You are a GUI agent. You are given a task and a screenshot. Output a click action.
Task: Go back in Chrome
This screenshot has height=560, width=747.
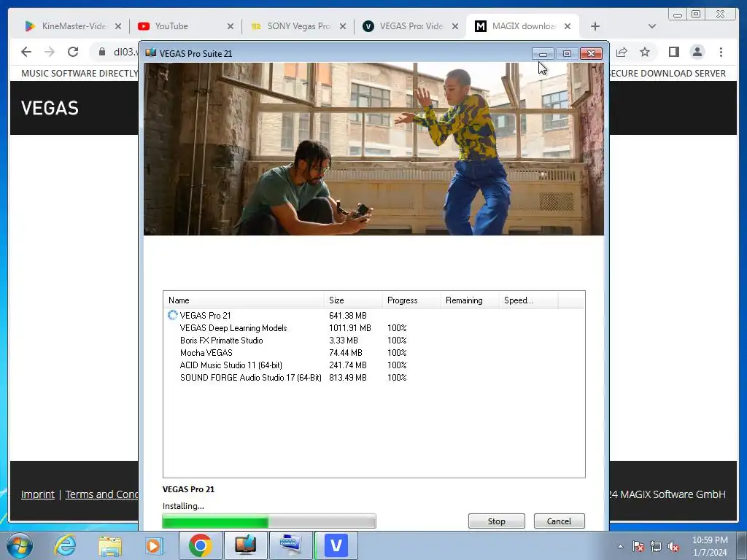(26, 52)
